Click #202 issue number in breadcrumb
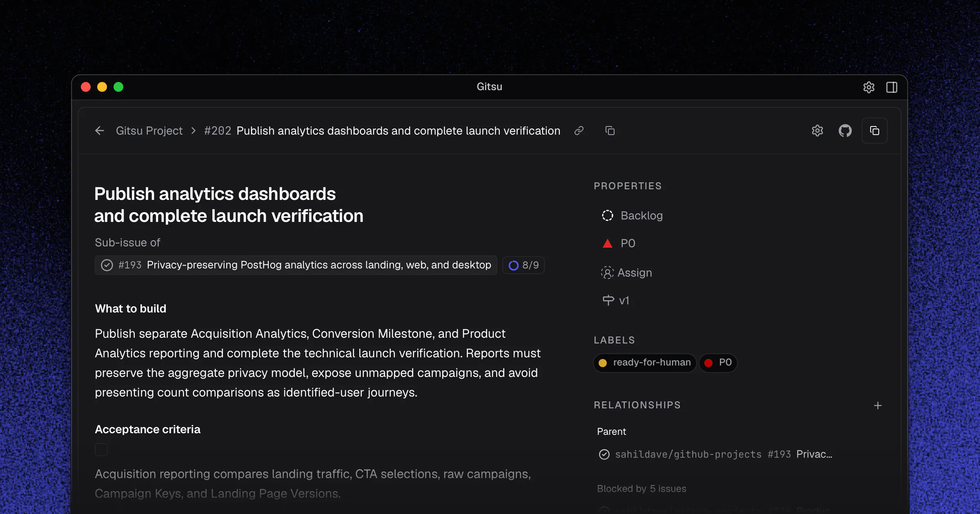The width and height of the screenshot is (980, 514). click(x=218, y=131)
